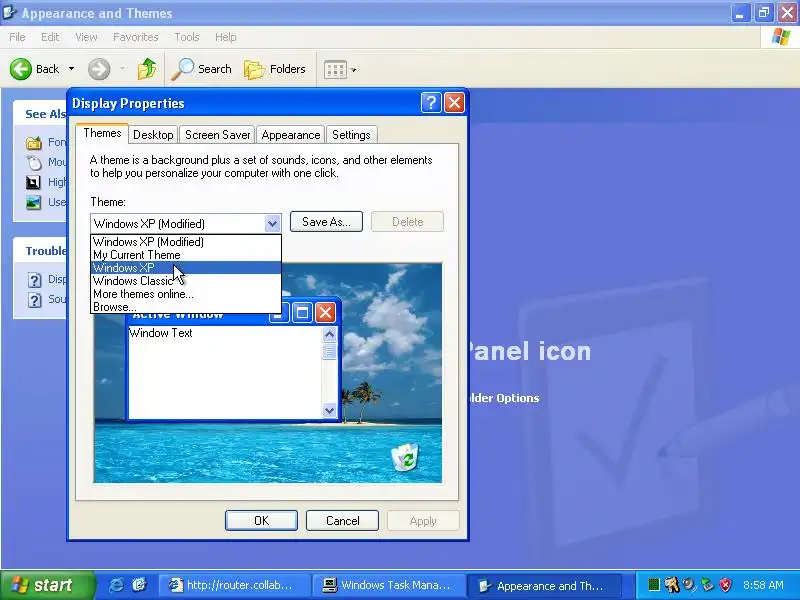This screenshot has width=800, height=600.
Task: Switch to the Appearance tab
Action: click(291, 135)
